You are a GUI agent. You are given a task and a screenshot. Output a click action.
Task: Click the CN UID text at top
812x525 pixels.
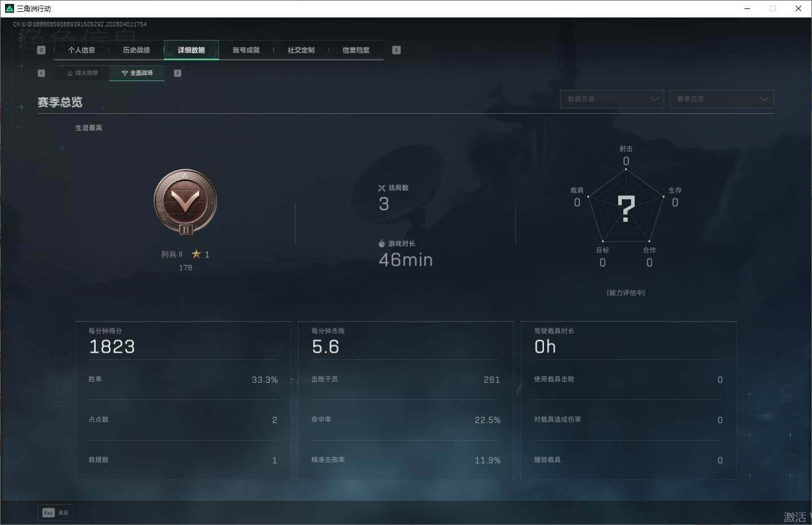click(80, 24)
